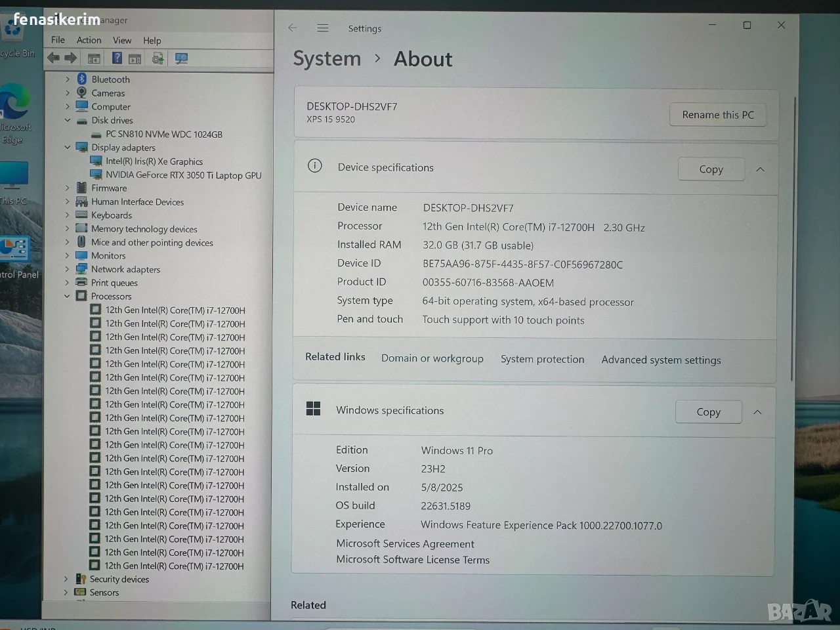Screen dimensions: 840x630
Task: Open the System protection link
Action: coord(542,359)
